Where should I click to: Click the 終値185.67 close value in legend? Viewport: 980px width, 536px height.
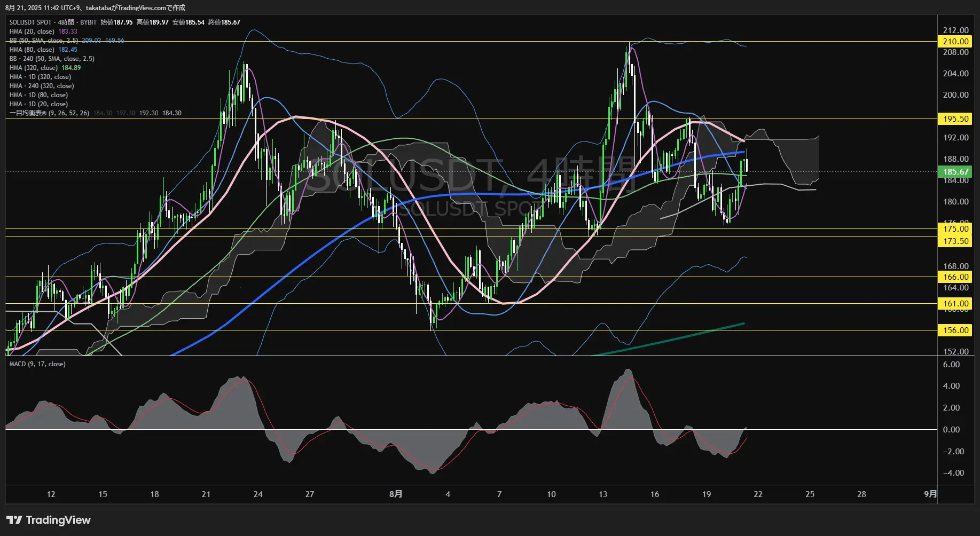pos(224,22)
